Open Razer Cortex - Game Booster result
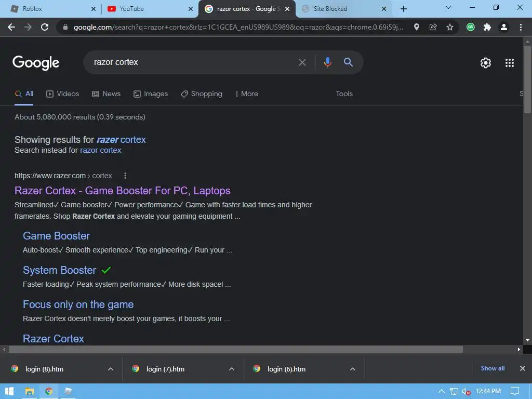The image size is (532, 399). tap(123, 191)
